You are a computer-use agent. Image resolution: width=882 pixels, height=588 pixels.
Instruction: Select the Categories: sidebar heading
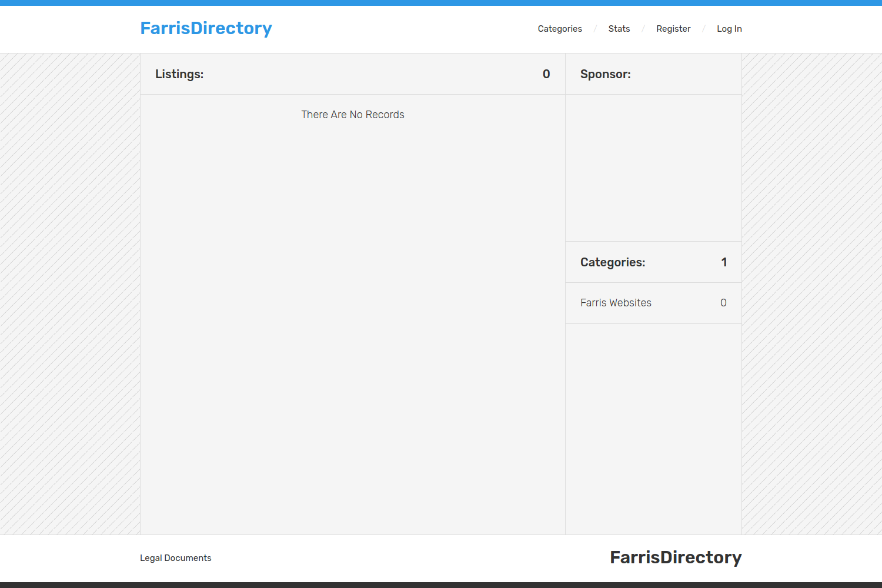pyautogui.click(x=613, y=262)
